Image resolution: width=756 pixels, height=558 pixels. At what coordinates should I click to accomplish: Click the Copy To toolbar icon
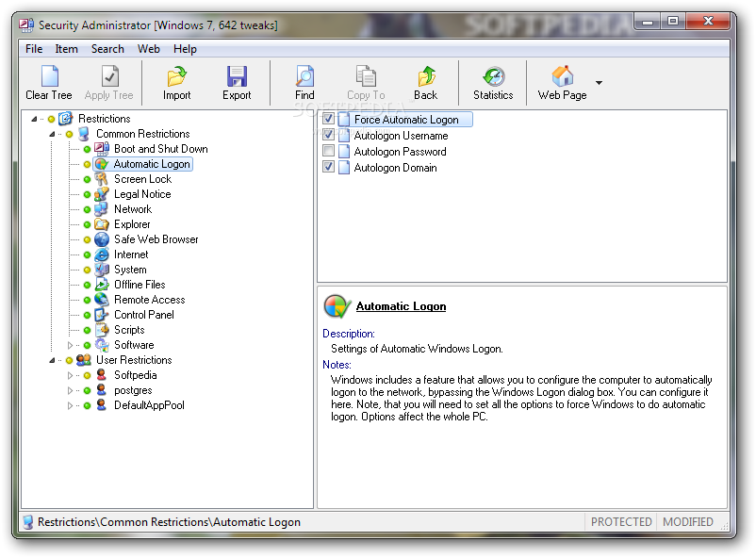pos(366,76)
